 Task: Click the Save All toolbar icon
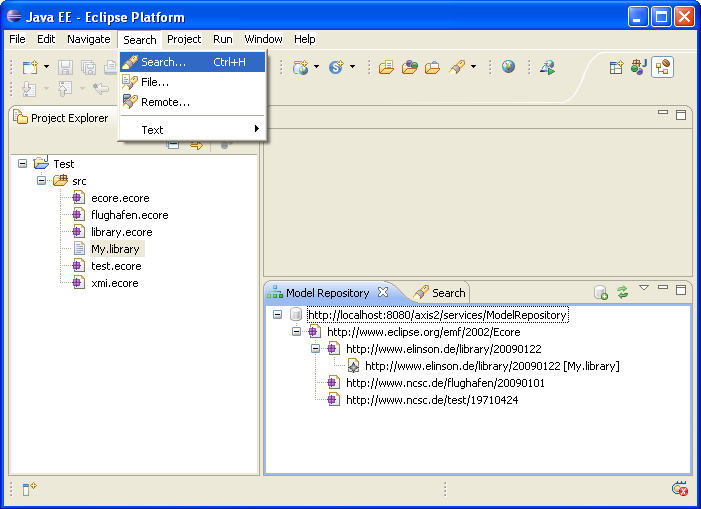tap(89, 67)
